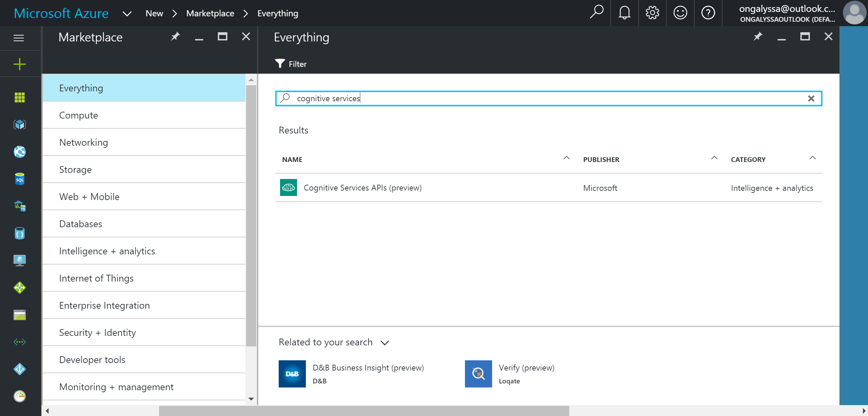Toggle the hamburger menu to expand sidebar
The width and height of the screenshot is (868, 416).
[x=19, y=38]
